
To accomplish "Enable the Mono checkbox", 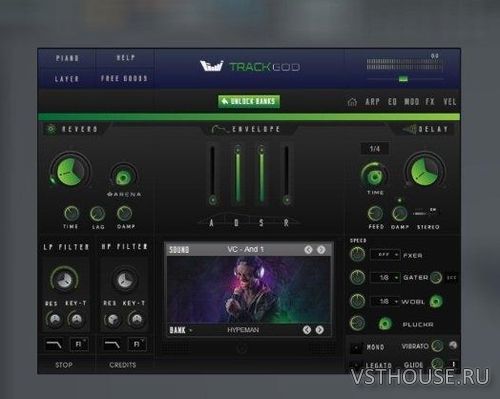I will (x=356, y=347).
